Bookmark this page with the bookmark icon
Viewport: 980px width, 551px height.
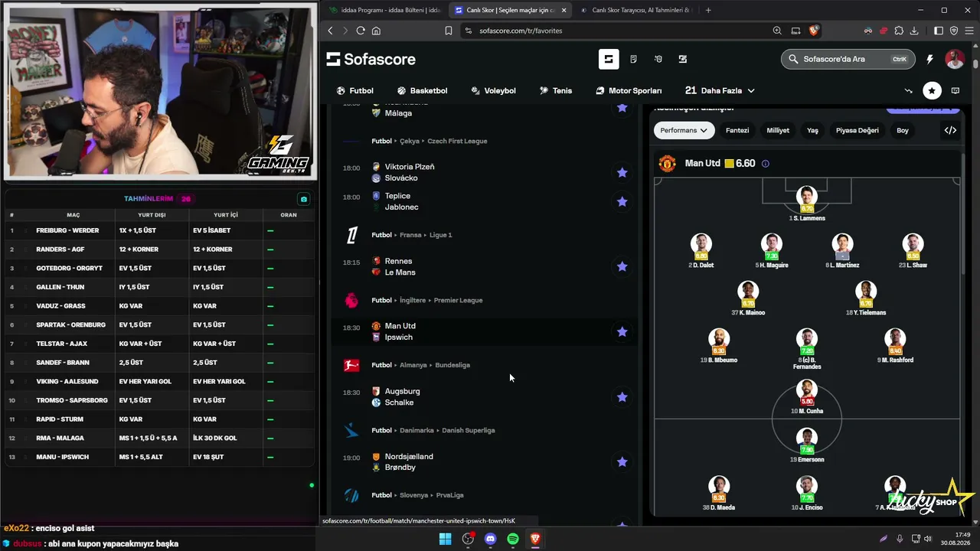point(449,31)
